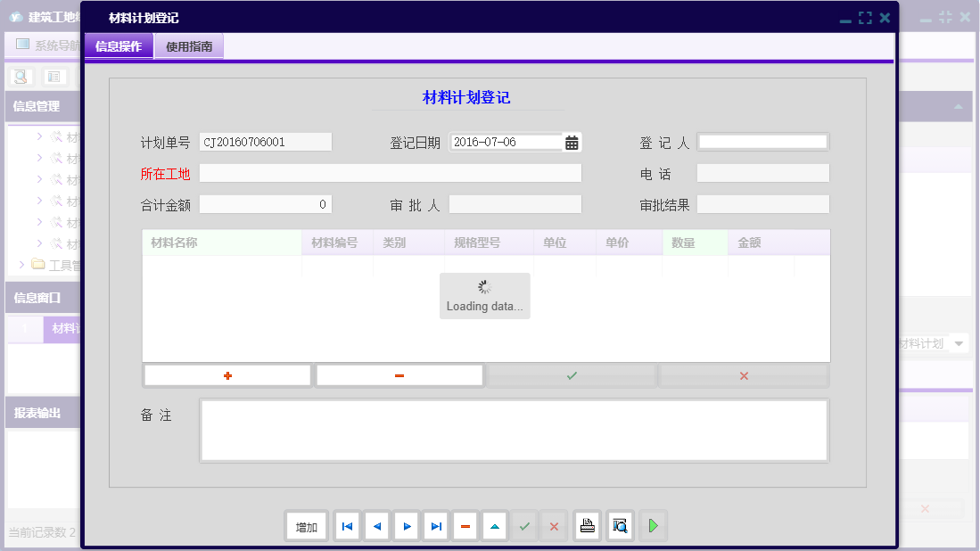The height and width of the screenshot is (551, 980).
Task: Delete current record using red minus icon
Action: 465,526
